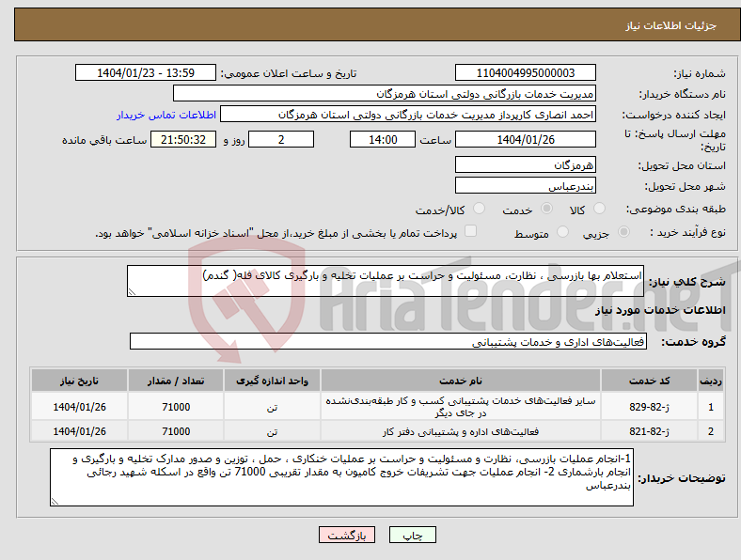Click the resize handle of the شرح کلی نیاز text area
Image resolution: width=741 pixels, height=560 pixels.
point(132,292)
